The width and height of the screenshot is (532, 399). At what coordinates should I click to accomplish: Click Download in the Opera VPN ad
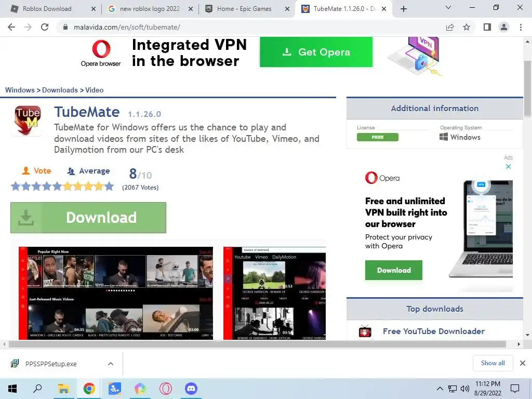coord(394,270)
